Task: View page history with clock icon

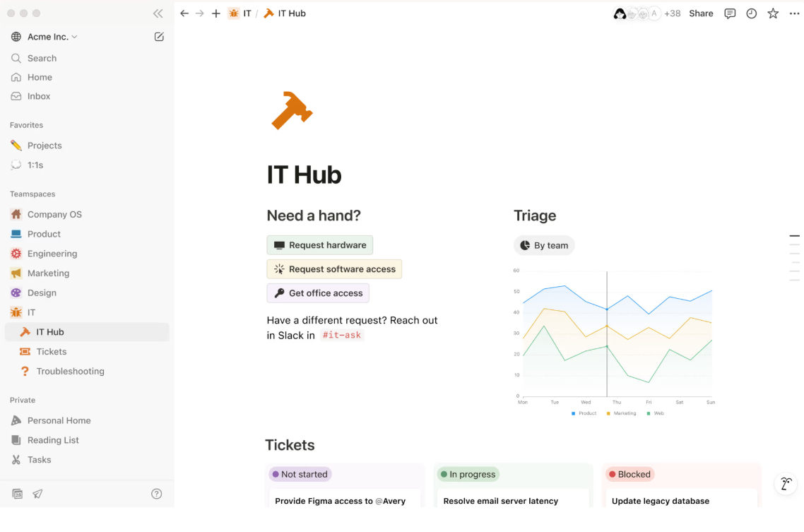Action: click(x=751, y=14)
